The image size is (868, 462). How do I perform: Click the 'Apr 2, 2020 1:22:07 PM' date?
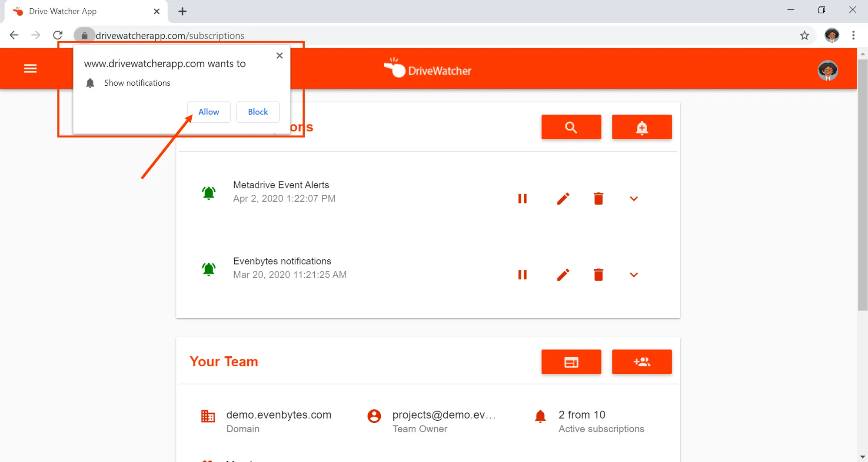tap(284, 199)
